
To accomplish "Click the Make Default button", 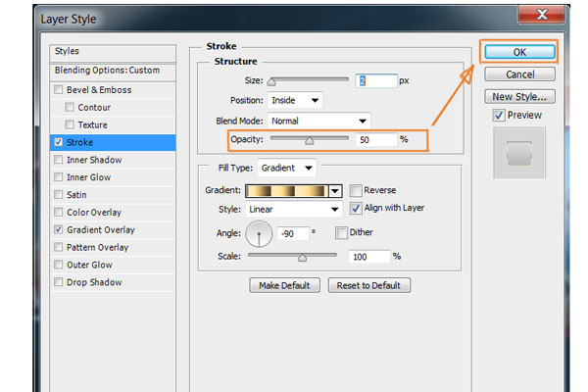I will pos(284,285).
